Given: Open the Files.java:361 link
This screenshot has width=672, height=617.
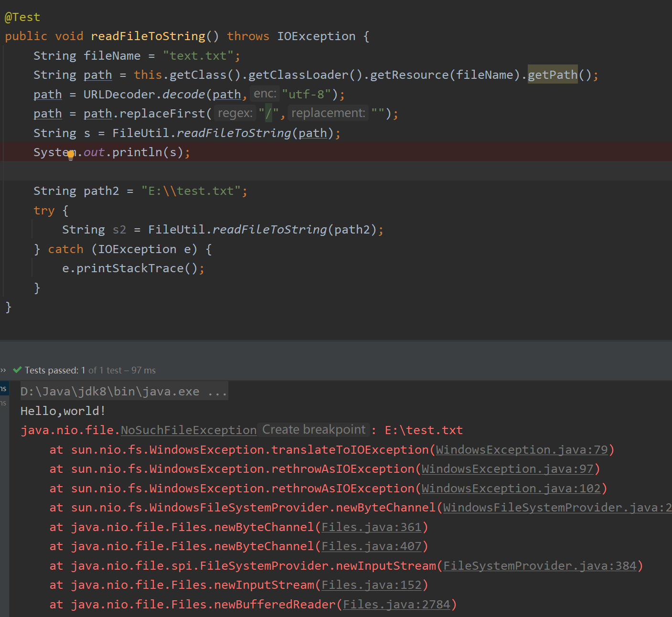Looking at the screenshot, I should pos(372,527).
